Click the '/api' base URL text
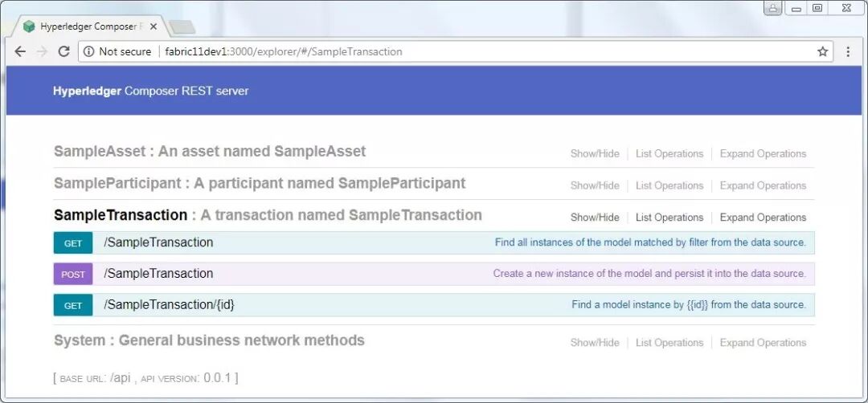868x403 pixels. (120, 378)
